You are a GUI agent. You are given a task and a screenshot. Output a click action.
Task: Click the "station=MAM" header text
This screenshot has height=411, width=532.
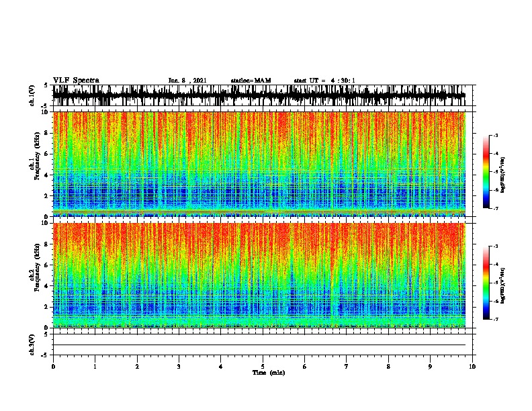251,81
